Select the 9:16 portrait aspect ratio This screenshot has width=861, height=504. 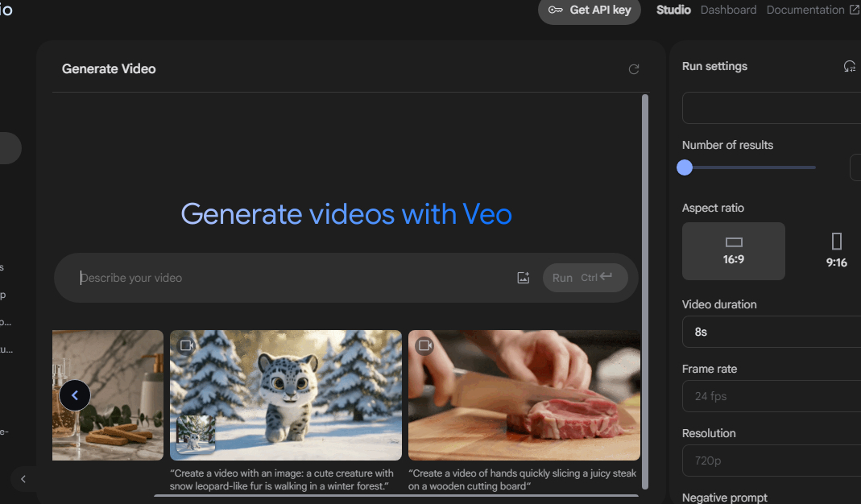pos(836,251)
